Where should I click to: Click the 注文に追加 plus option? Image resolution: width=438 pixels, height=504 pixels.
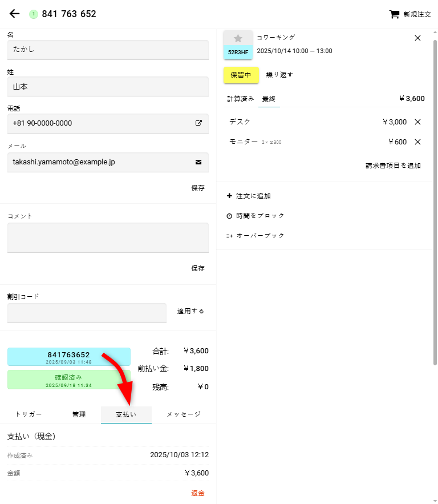tap(249, 196)
